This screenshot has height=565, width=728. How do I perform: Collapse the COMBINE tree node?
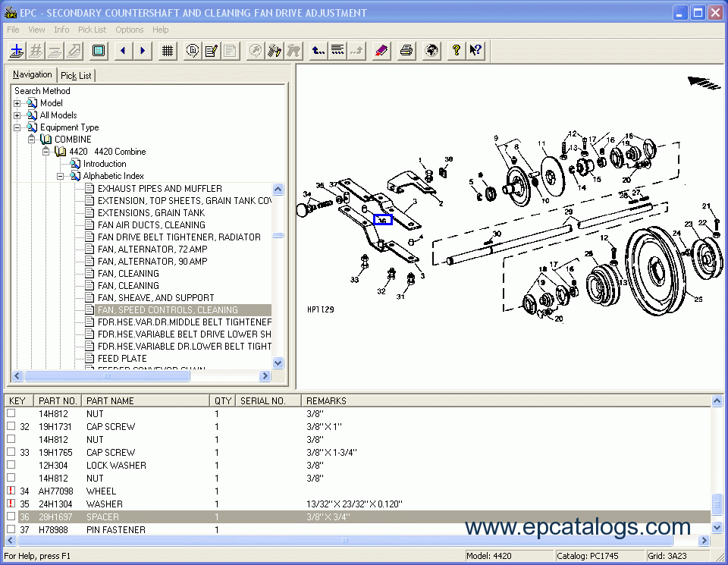[31, 140]
